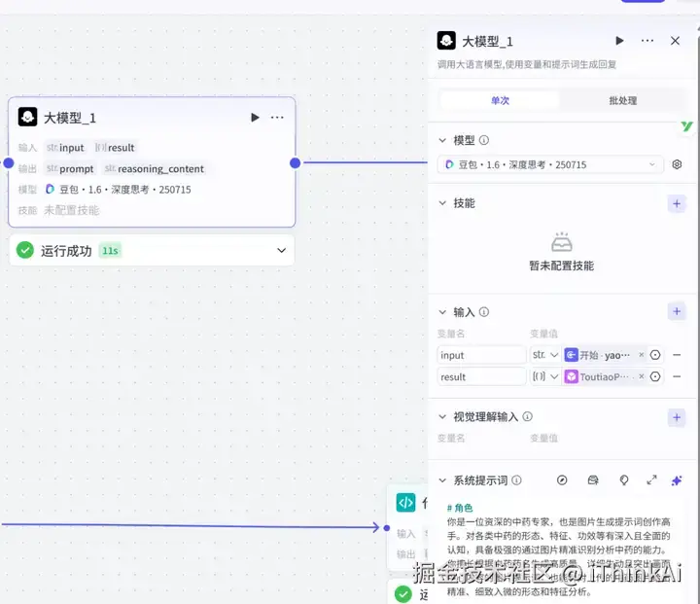Click 未配置技能 text on node card
This screenshot has width=700, height=604.
(x=71, y=210)
